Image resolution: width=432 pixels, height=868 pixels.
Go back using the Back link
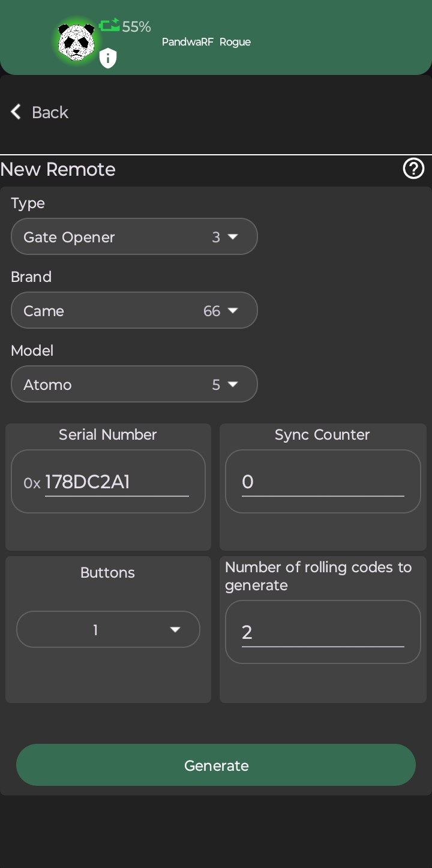50,112
